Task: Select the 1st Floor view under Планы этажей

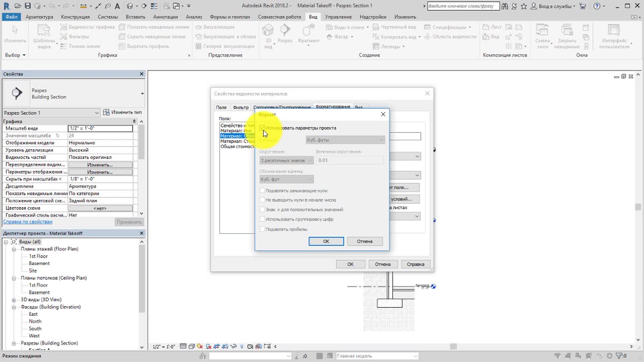Action: 38,256
